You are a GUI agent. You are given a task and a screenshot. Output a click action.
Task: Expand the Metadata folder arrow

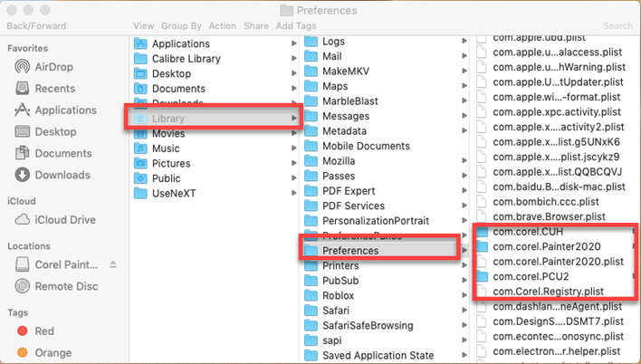coord(464,131)
